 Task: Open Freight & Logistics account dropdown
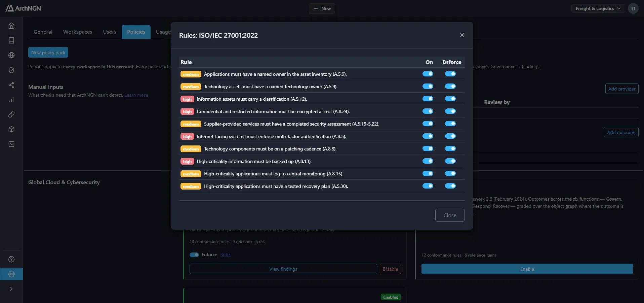(598, 8)
